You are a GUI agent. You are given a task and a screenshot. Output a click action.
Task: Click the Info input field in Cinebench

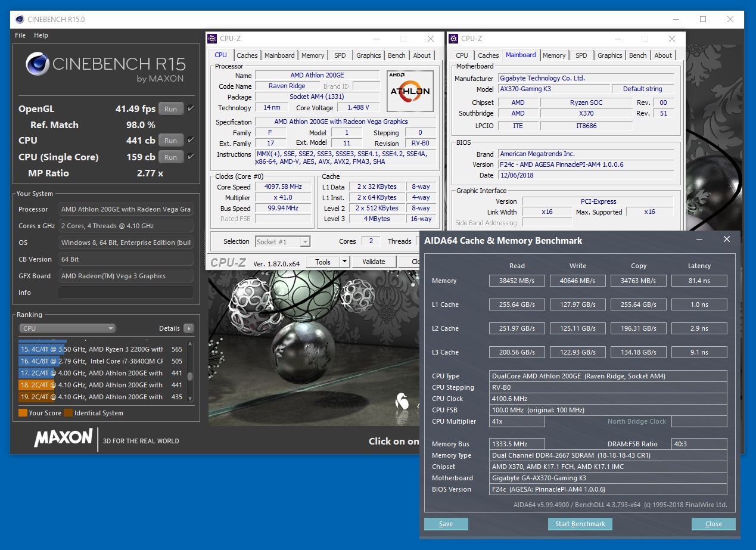coord(126,293)
